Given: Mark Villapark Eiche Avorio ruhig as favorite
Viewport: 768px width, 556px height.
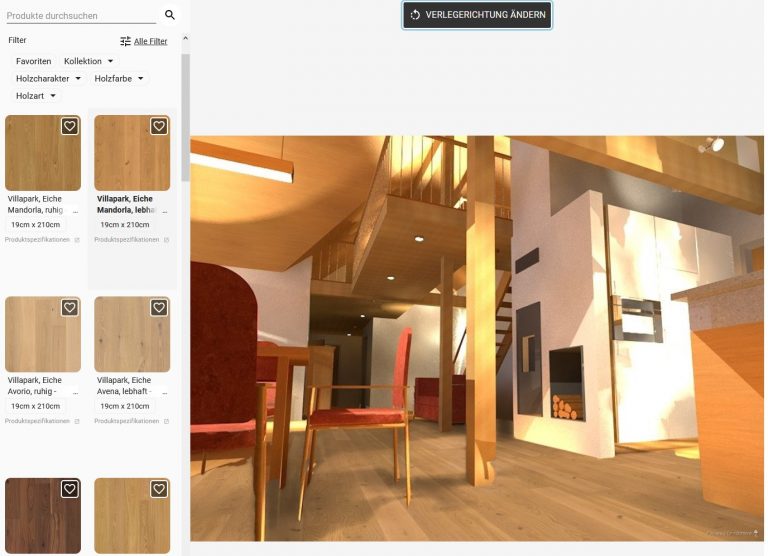Looking at the screenshot, I should pyautogui.click(x=69, y=308).
